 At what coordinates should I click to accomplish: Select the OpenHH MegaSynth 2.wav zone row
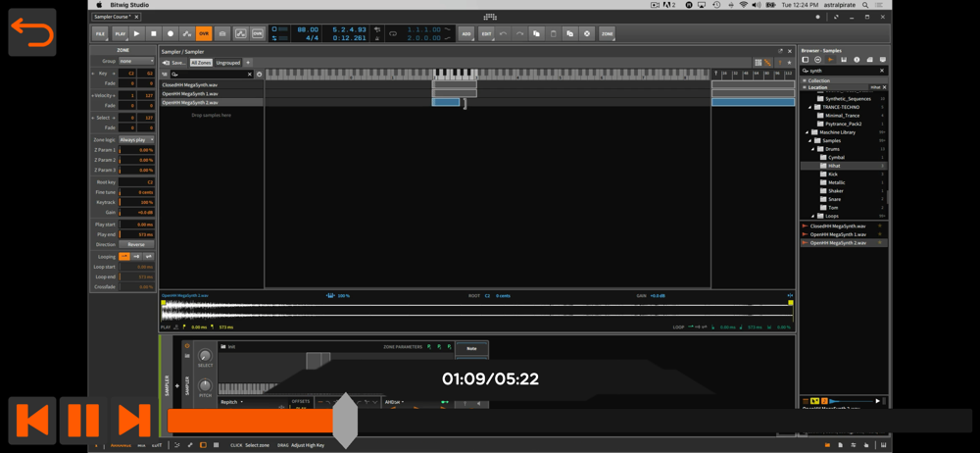click(x=212, y=102)
